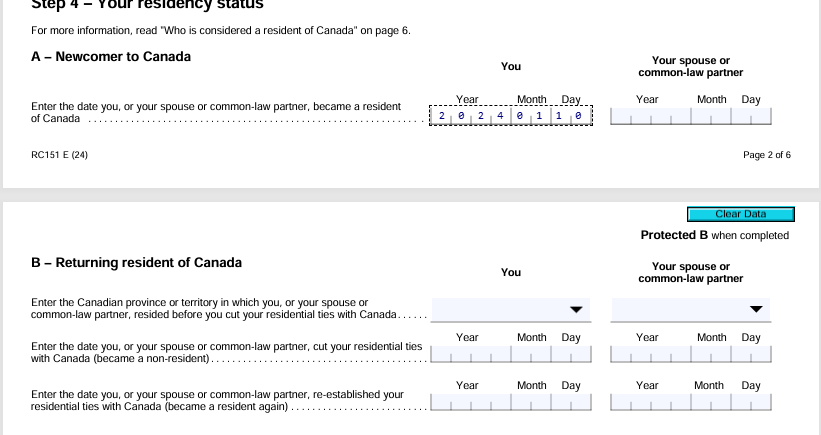821x435 pixels.
Task: Click the Clear Data button
Action: 740,214
